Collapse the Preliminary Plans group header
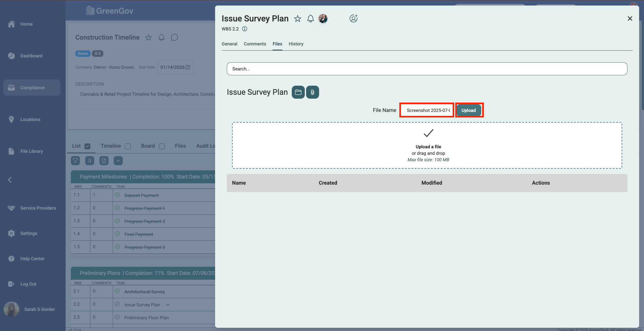 tap(143, 273)
